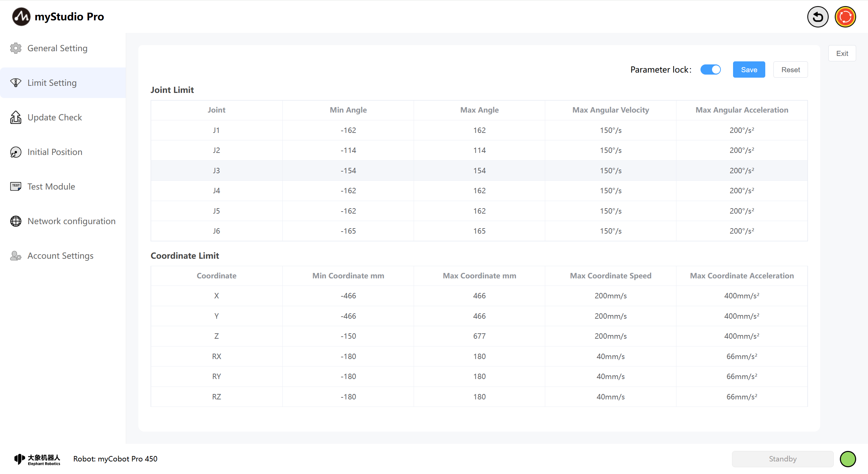The height and width of the screenshot is (474, 868).
Task: Click the Initial Position icon
Action: click(16, 152)
